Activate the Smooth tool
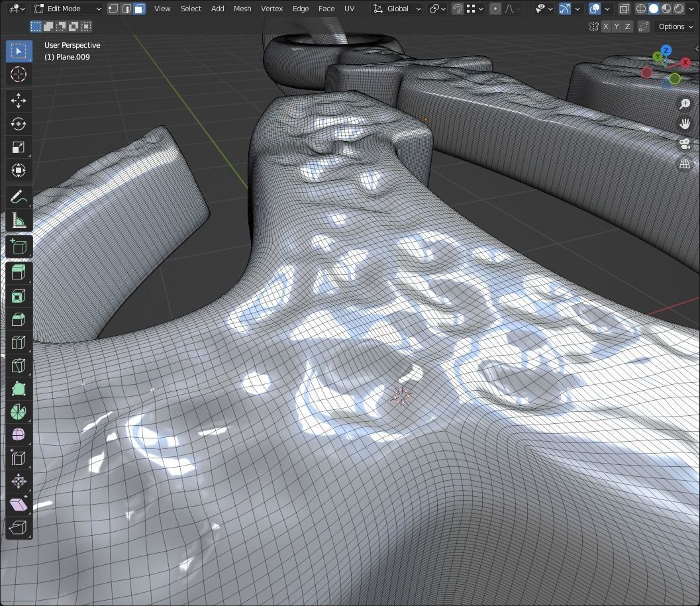This screenshot has height=606, width=700. point(19,435)
